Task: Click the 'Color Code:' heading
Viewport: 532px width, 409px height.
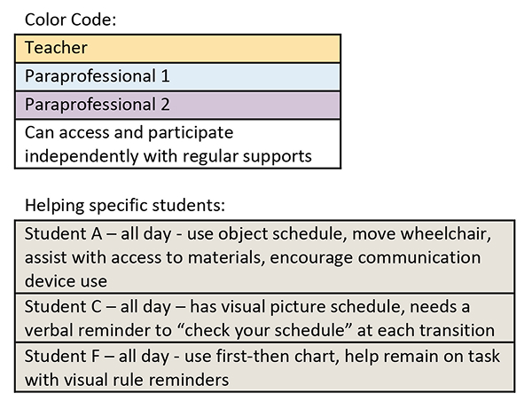Action: 71,20
